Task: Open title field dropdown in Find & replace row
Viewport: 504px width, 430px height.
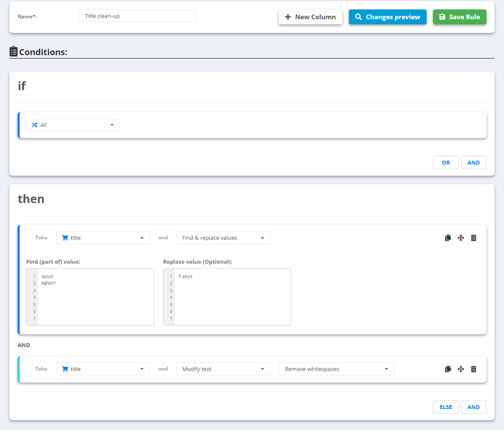Action: pos(103,238)
